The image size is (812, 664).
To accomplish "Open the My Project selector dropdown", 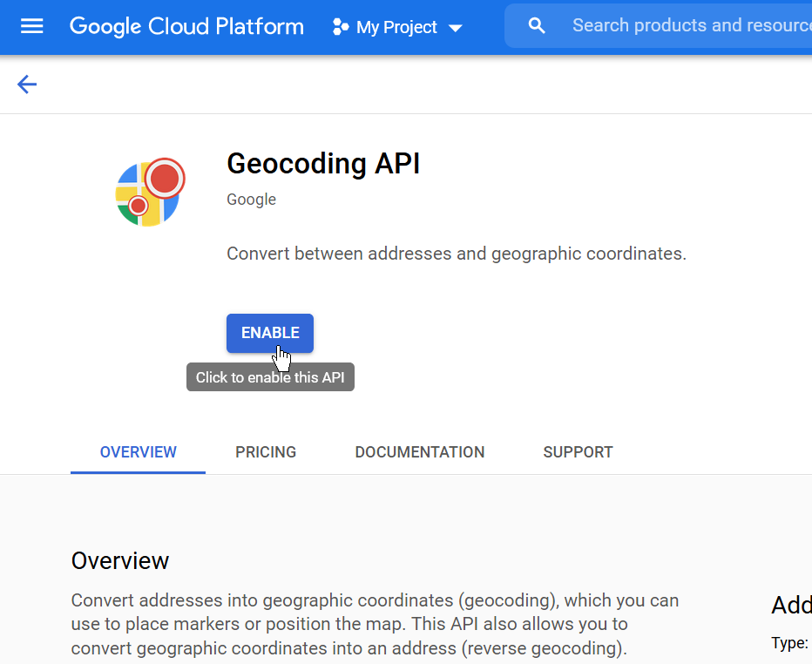I will [397, 27].
